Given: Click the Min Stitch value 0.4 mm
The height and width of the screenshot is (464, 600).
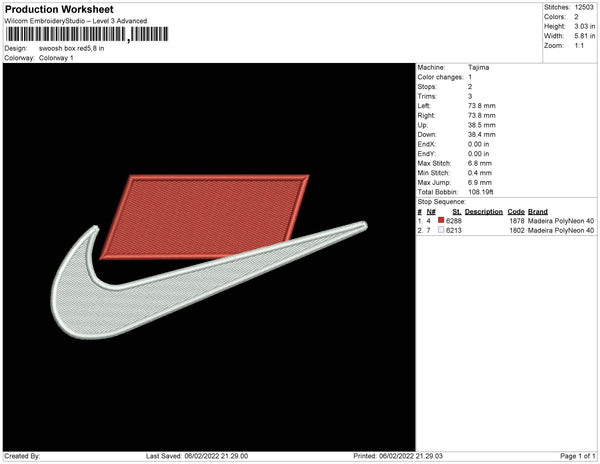Looking at the screenshot, I should click(x=480, y=173).
